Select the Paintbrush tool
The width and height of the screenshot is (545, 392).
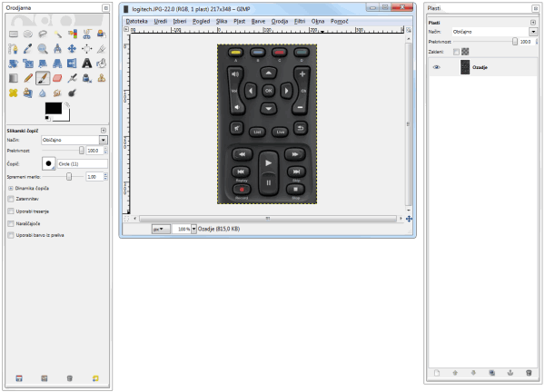[43, 78]
